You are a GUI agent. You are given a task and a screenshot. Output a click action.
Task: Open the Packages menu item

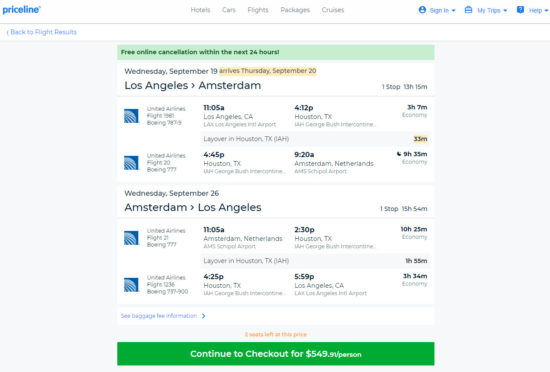tap(295, 10)
